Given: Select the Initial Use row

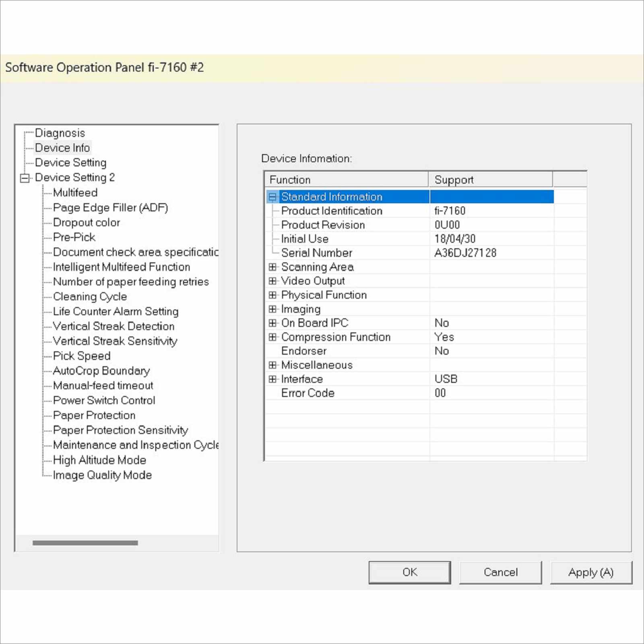Looking at the screenshot, I should [410, 239].
